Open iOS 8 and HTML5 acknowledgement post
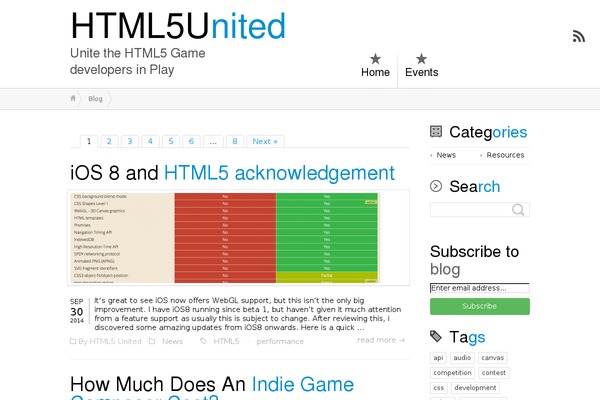 [232, 173]
